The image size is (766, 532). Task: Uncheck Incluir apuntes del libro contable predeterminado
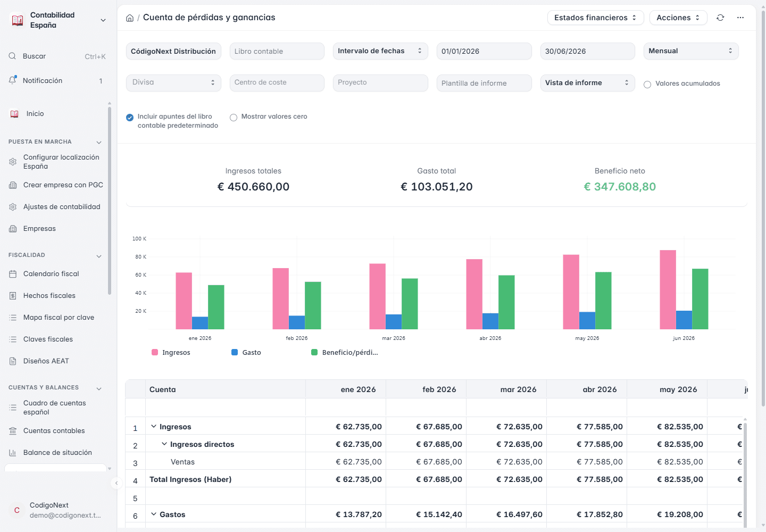click(130, 118)
